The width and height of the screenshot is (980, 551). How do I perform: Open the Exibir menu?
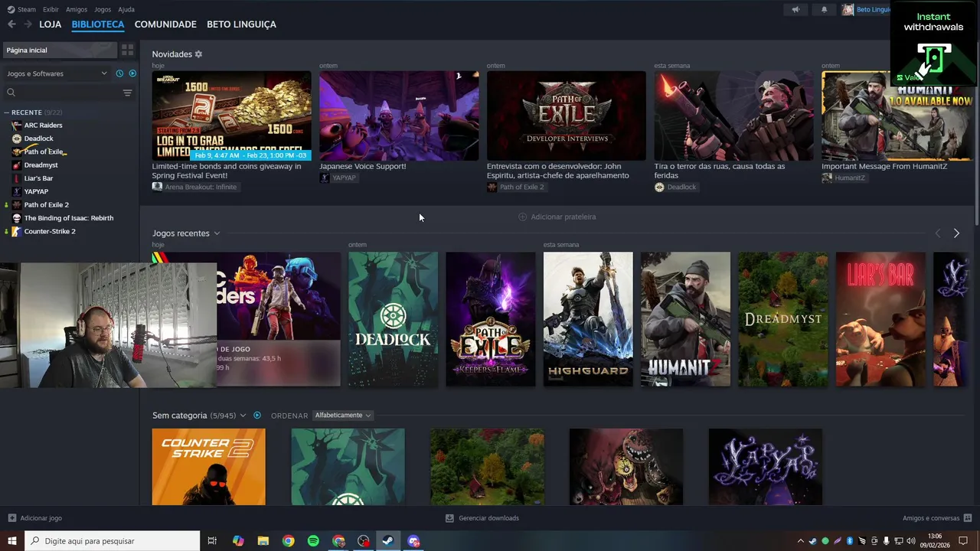pos(51,9)
